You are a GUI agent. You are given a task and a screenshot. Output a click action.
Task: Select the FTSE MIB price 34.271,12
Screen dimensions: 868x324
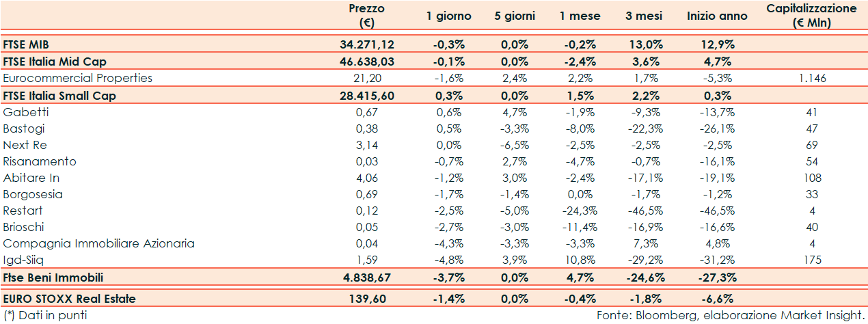tap(367, 44)
